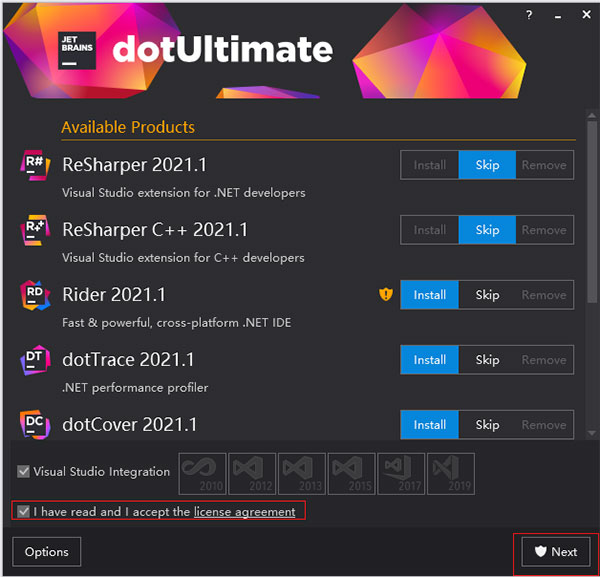Click the JetBrains logo in the header
This screenshot has height=577, width=600.
coord(77,51)
